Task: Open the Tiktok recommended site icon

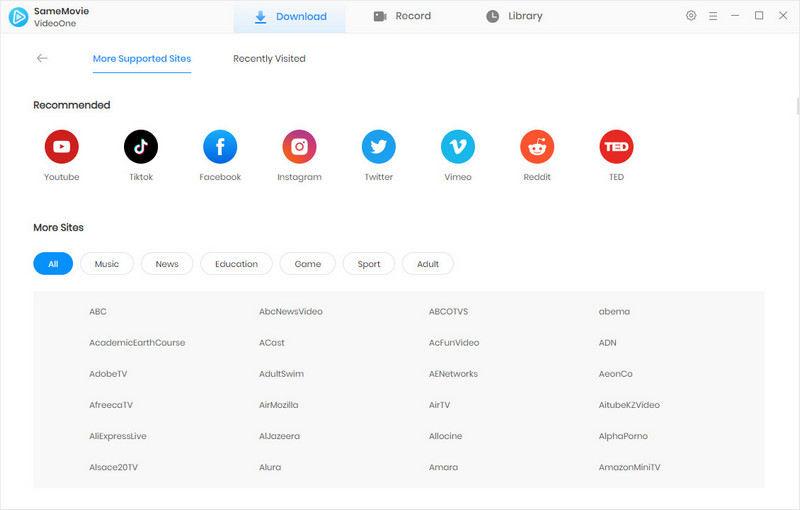Action: (141, 147)
